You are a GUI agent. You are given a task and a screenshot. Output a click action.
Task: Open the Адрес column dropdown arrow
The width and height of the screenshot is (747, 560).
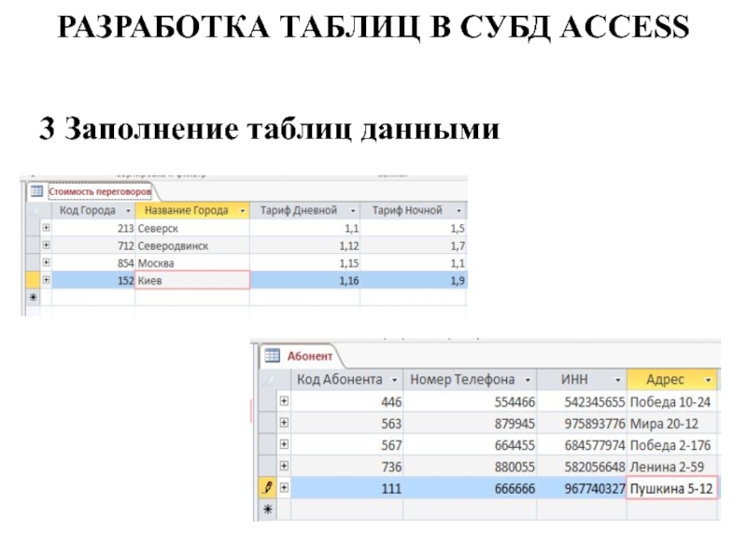(709, 380)
